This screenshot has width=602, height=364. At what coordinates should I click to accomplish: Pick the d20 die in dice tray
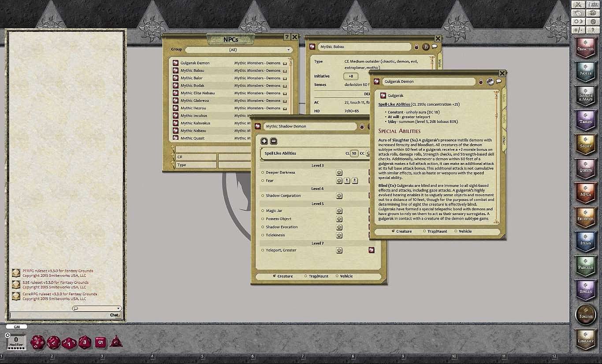point(37,342)
